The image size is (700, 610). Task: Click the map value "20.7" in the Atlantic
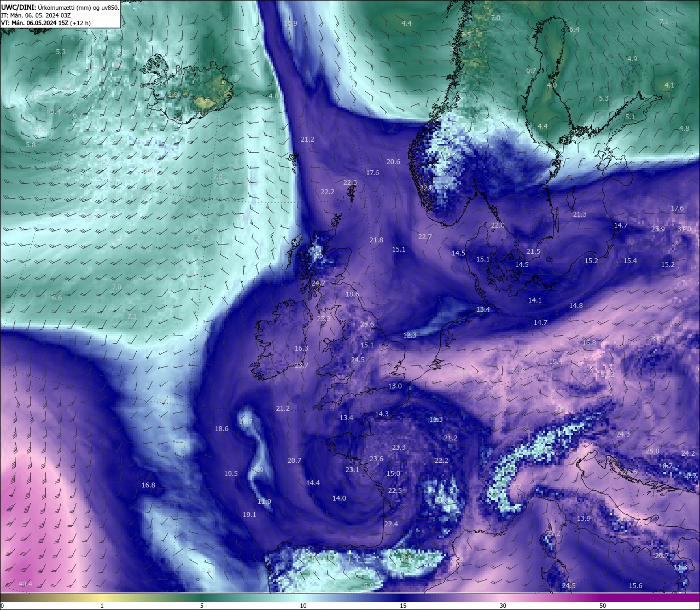click(x=294, y=460)
